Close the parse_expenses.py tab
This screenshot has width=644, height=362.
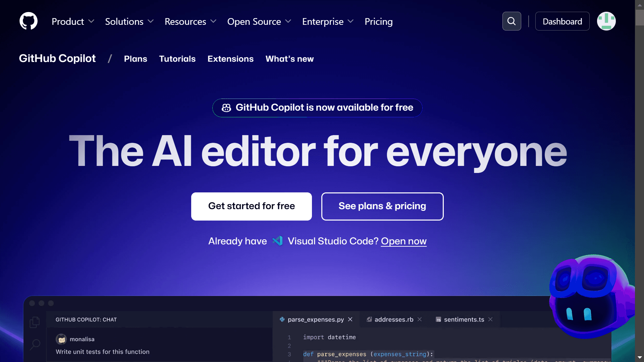pos(350,319)
